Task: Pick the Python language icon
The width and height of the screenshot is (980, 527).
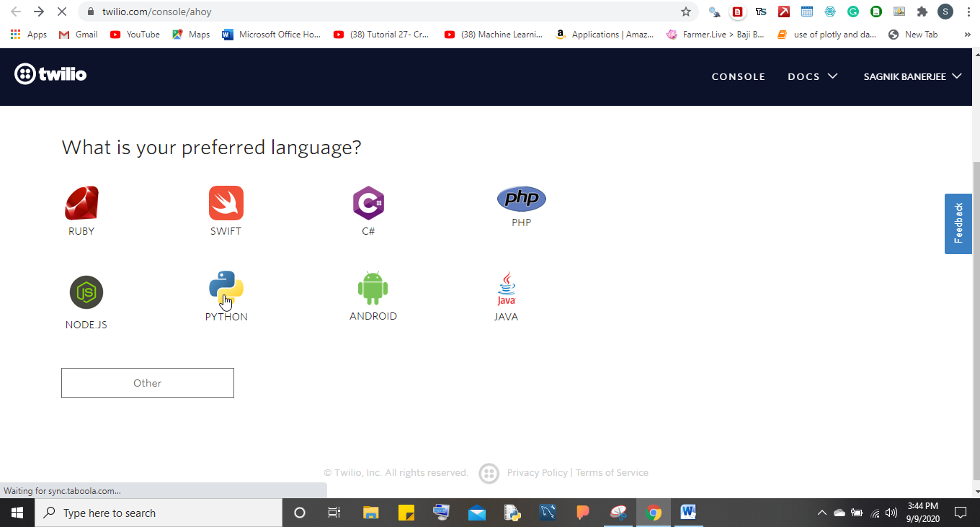Action: (226, 288)
